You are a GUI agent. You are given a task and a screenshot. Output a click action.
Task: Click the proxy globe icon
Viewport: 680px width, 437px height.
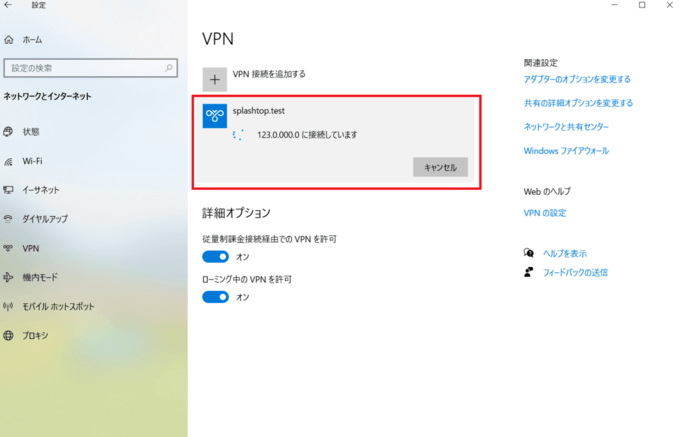click(x=8, y=336)
